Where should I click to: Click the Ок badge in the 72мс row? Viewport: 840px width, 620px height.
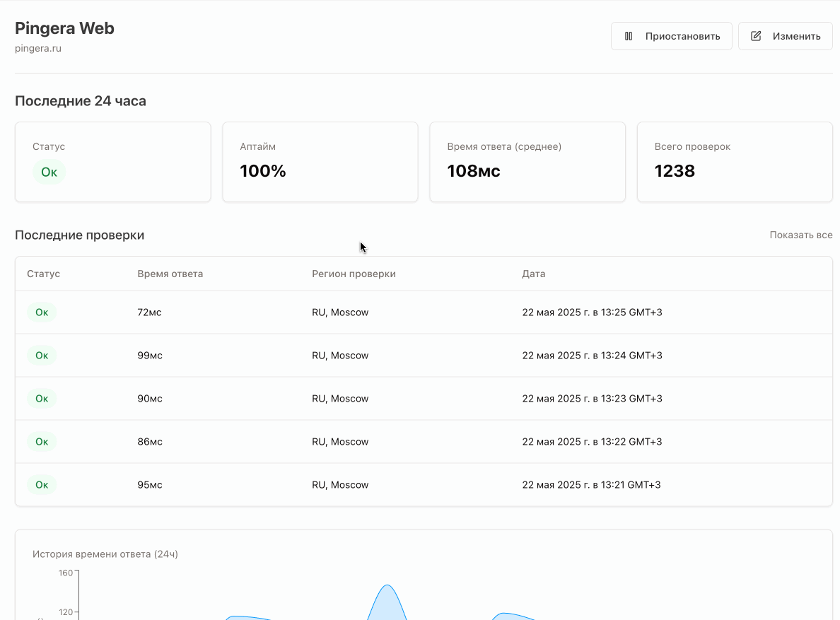pyautogui.click(x=42, y=312)
